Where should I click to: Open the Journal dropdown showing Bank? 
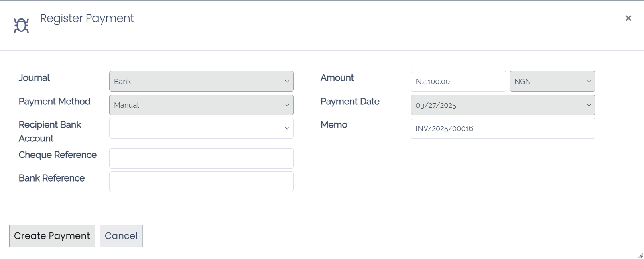tap(201, 82)
